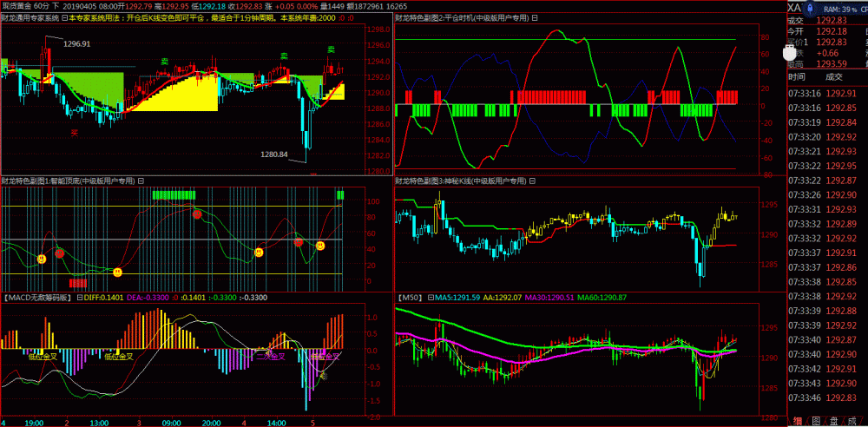Click the last yellow smiley near day 5
868x427 pixels.
coord(320,245)
